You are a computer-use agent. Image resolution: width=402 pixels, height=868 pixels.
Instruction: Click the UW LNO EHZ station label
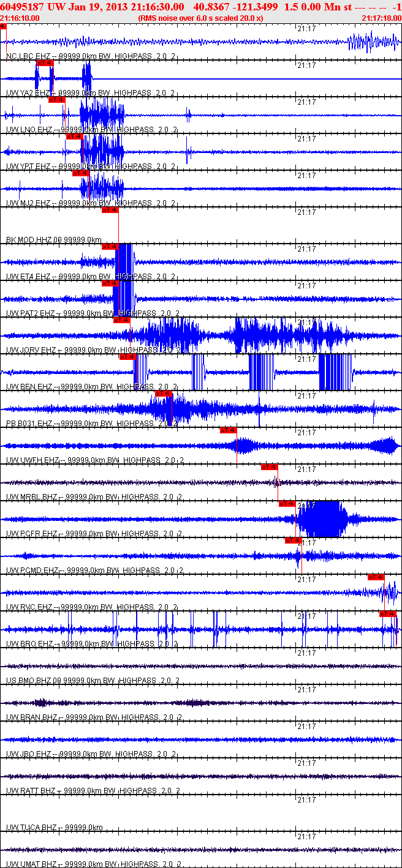tap(92, 130)
